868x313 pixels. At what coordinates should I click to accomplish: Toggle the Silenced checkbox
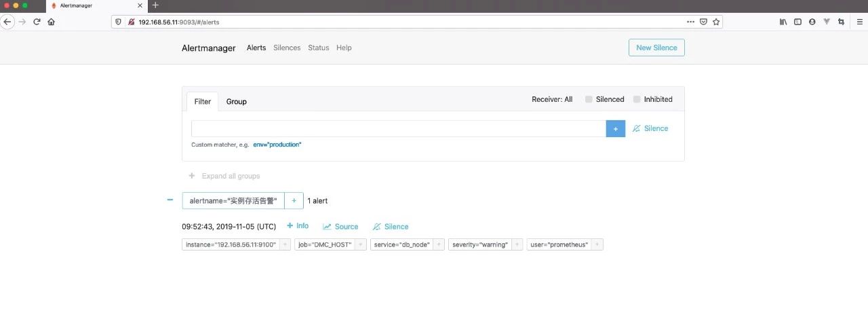[x=589, y=99]
